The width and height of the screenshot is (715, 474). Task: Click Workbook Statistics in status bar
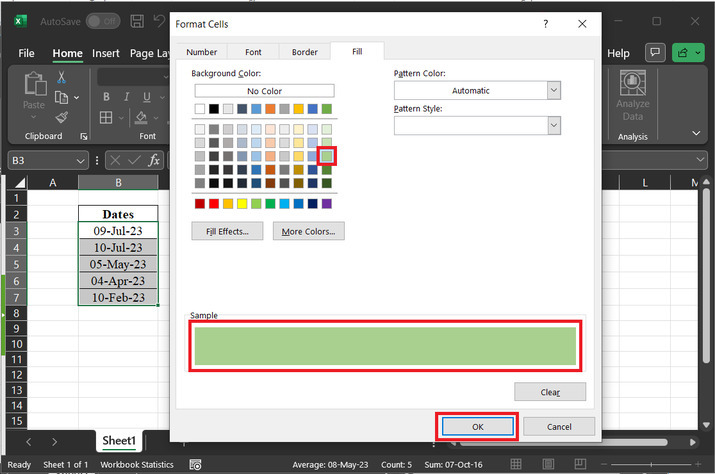coord(137,464)
